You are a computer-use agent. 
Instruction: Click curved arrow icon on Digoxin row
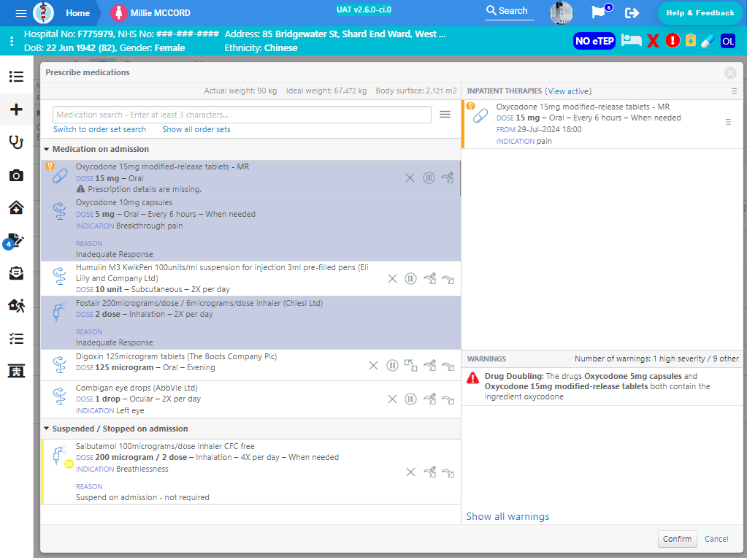448,367
